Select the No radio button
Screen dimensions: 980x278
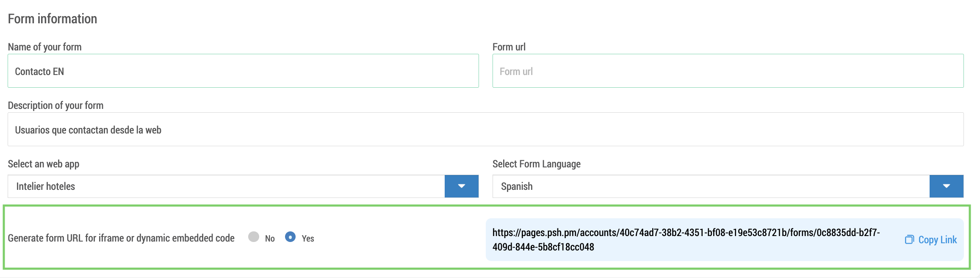[x=254, y=237]
